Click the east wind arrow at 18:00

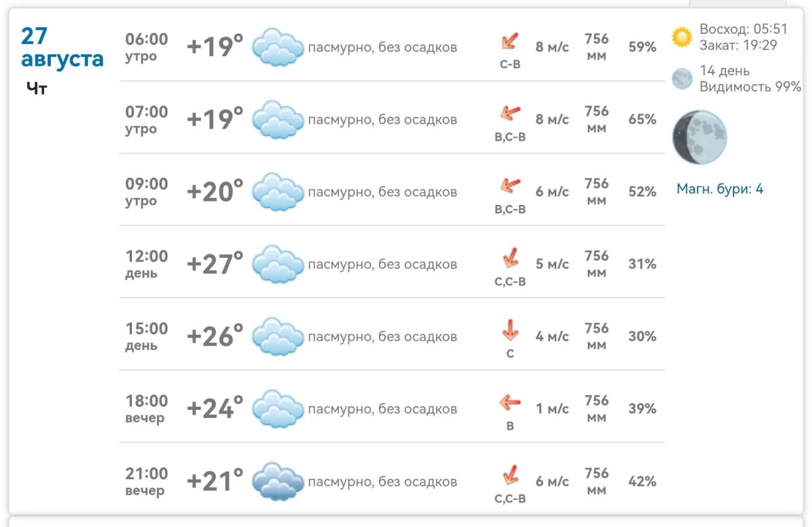point(510,404)
